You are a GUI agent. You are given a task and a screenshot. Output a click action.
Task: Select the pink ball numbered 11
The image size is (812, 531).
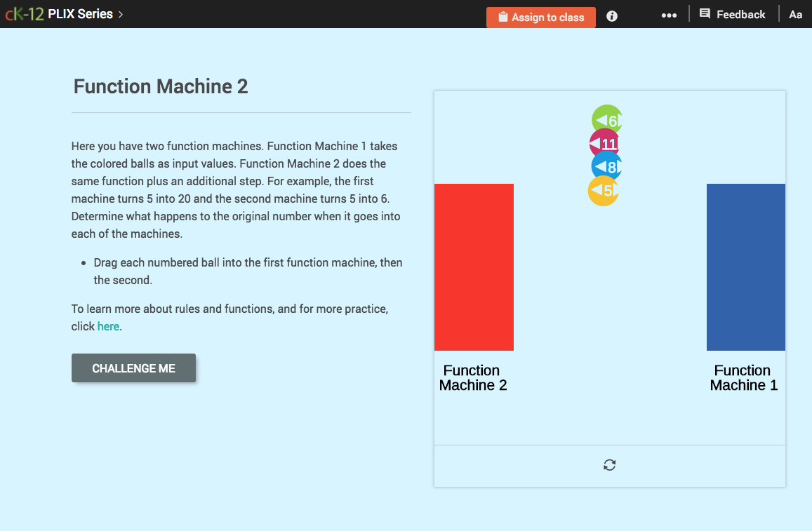pos(602,143)
